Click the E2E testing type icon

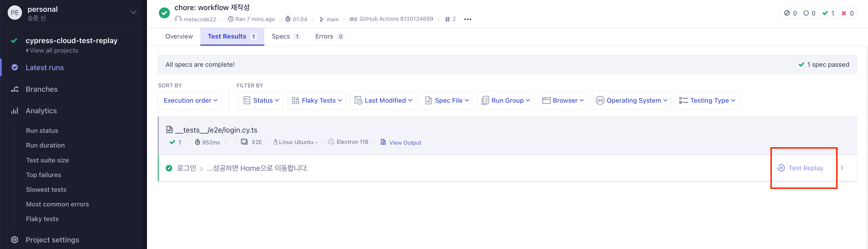(x=244, y=142)
